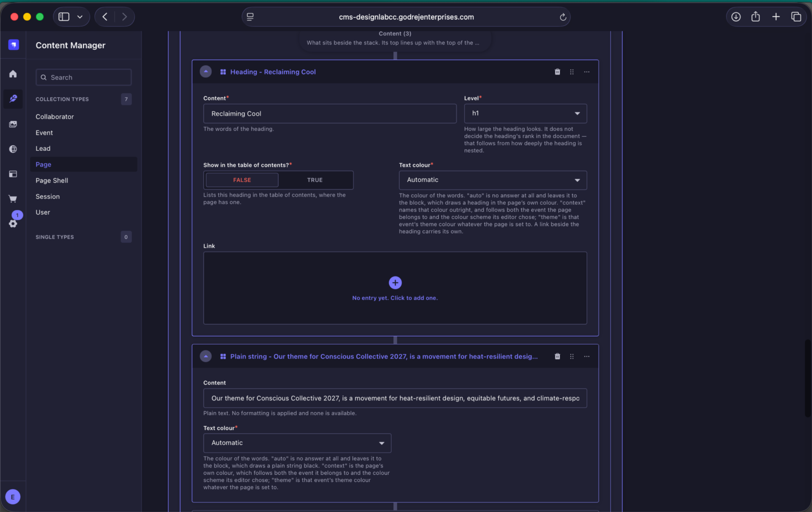Screen dimensions: 812x512
Task: Reload the page in Safari
Action: click(x=562, y=17)
